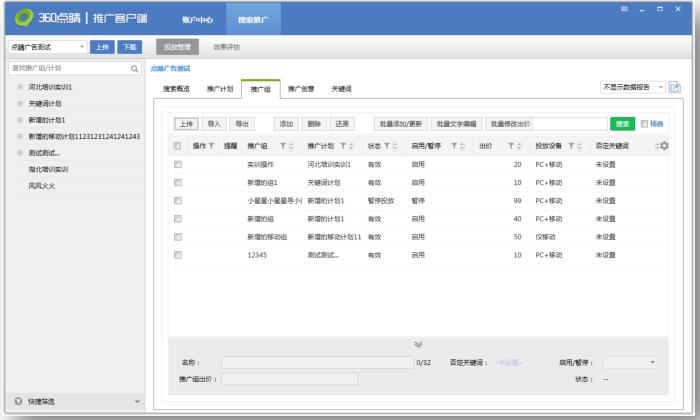Click the export report icon beside data report dropdown

pyautogui.click(x=675, y=87)
